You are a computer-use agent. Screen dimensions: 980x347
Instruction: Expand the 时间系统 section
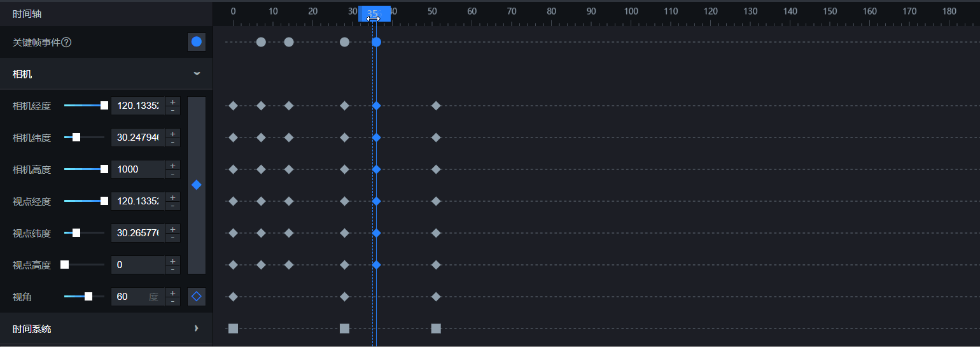(196, 329)
